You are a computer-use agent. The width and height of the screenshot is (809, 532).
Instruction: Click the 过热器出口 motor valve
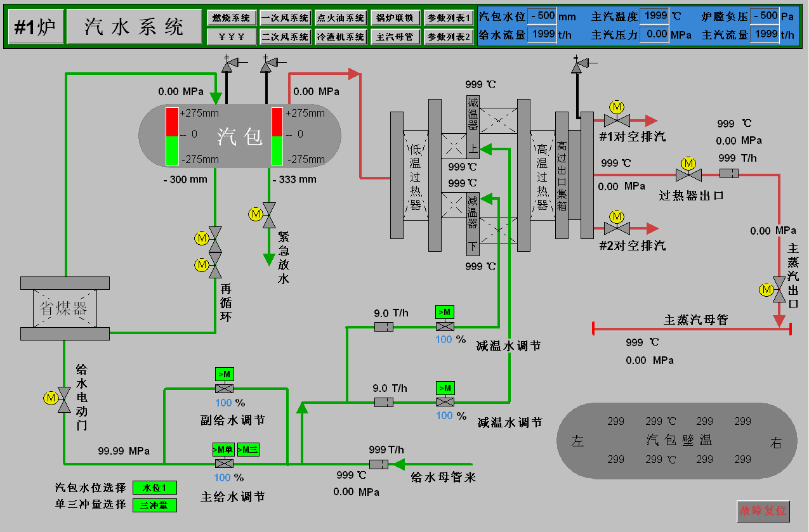687,174
